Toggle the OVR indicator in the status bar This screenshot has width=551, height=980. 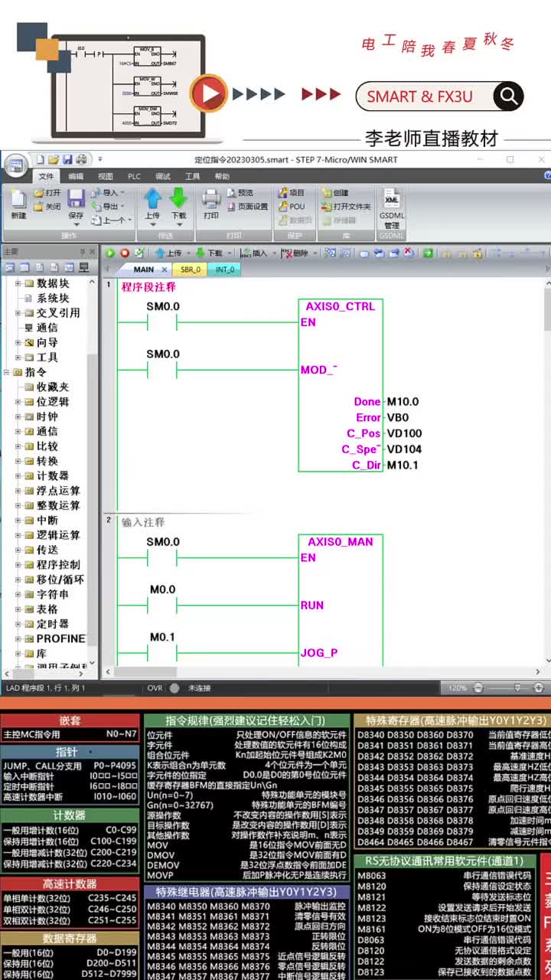(x=155, y=688)
